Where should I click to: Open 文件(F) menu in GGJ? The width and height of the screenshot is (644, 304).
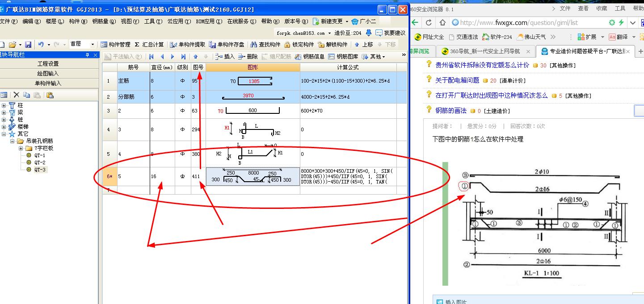[x=9, y=21]
